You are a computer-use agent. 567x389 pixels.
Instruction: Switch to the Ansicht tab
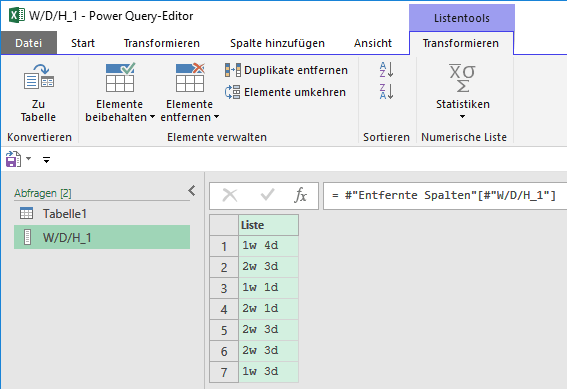pyautogui.click(x=373, y=43)
